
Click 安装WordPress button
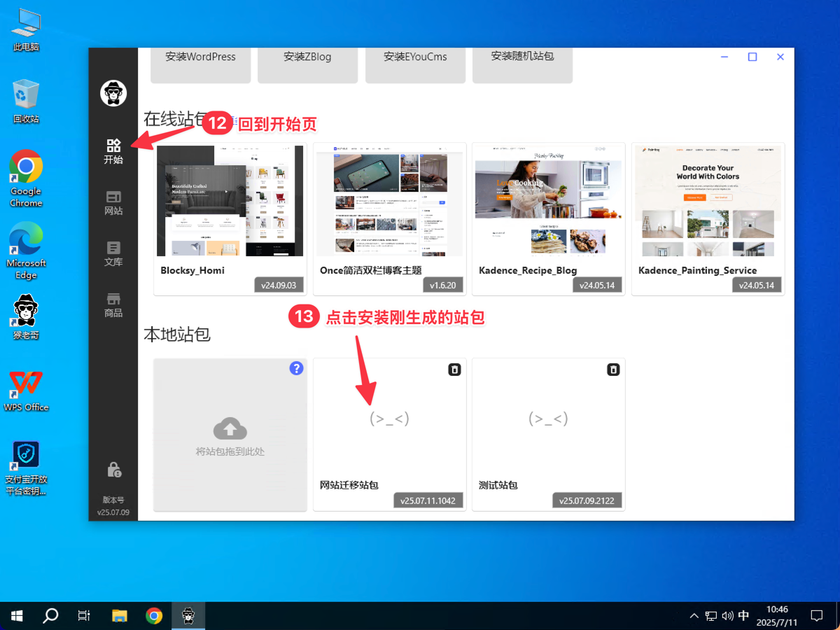(x=201, y=65)
